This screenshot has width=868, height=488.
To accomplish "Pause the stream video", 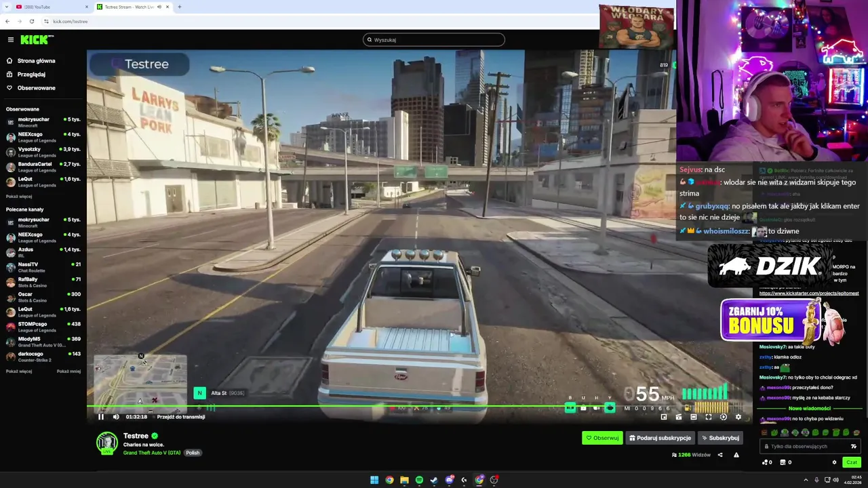I will coord(101,417).
